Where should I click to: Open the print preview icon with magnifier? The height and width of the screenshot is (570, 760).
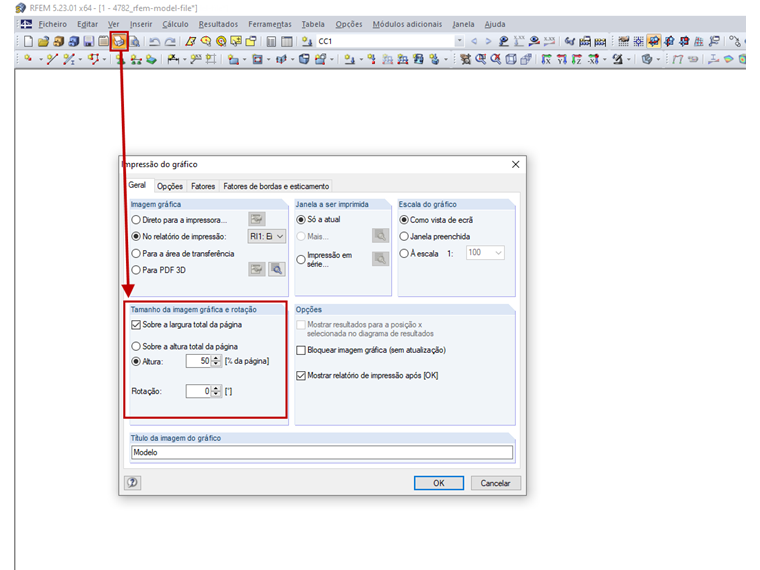[x=134, y=41]
